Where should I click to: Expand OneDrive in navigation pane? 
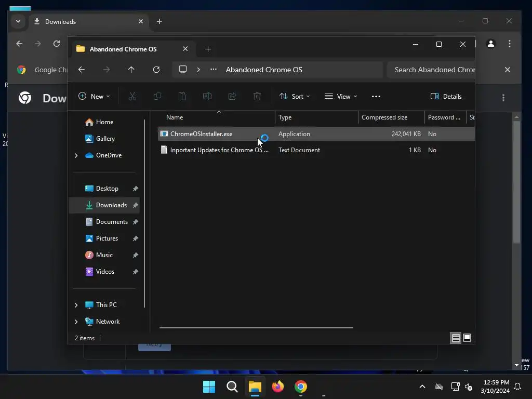tap(76, 155)
